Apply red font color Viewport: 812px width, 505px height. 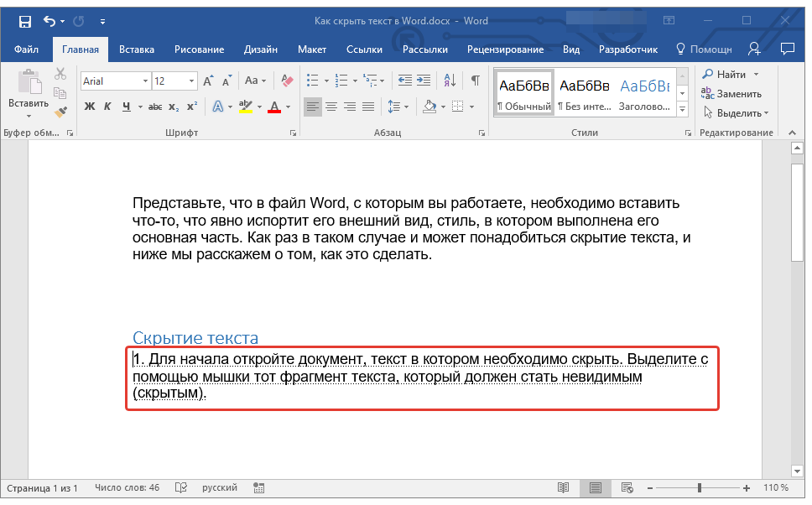pyautogui.click(x=274, y=107)
